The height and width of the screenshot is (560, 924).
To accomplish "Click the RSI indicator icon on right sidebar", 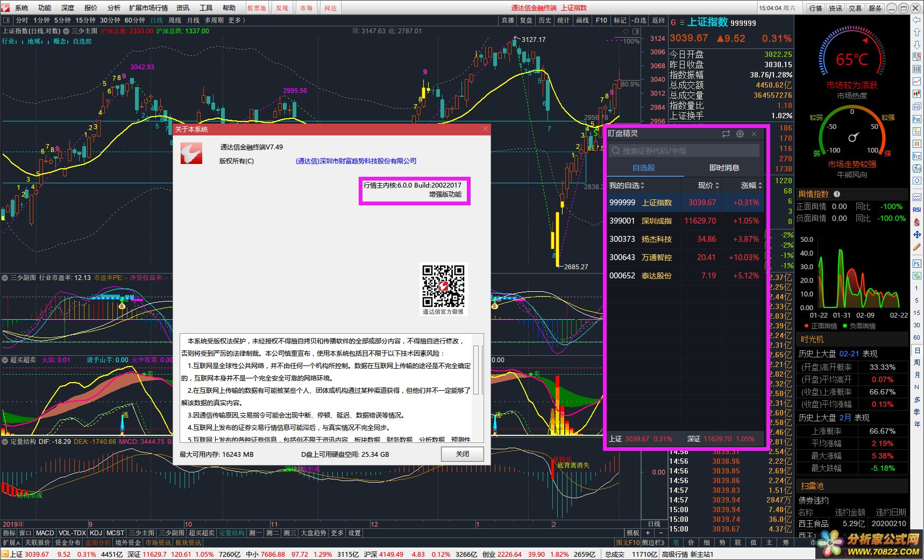I will 917,210.
